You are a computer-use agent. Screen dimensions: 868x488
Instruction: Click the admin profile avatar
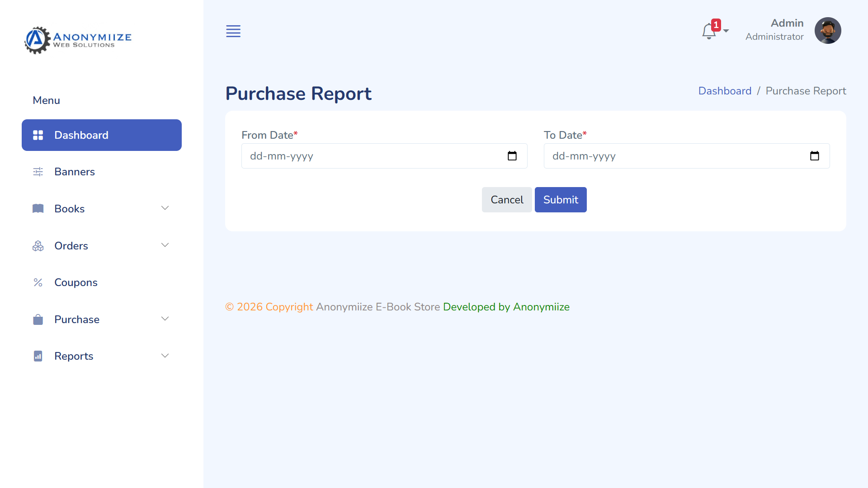828,30
